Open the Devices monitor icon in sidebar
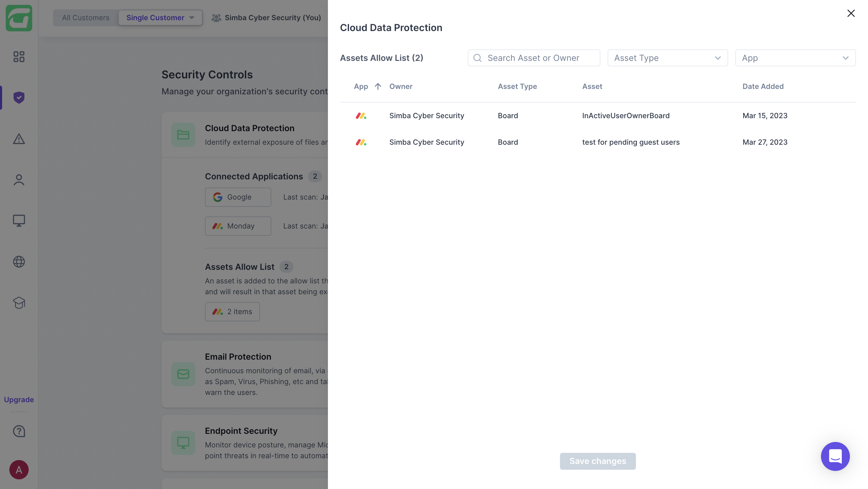This screenshot has width=868, height=489. click(x=19, y=221)
